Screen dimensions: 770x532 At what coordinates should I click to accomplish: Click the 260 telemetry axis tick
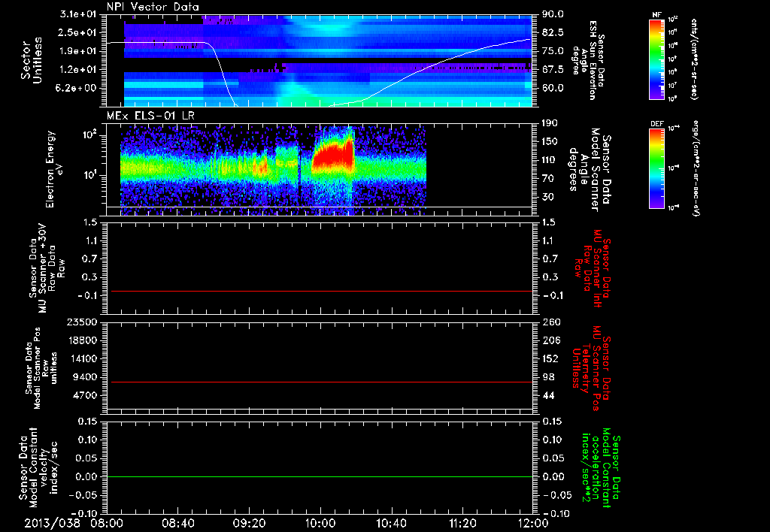pos(550,322)
